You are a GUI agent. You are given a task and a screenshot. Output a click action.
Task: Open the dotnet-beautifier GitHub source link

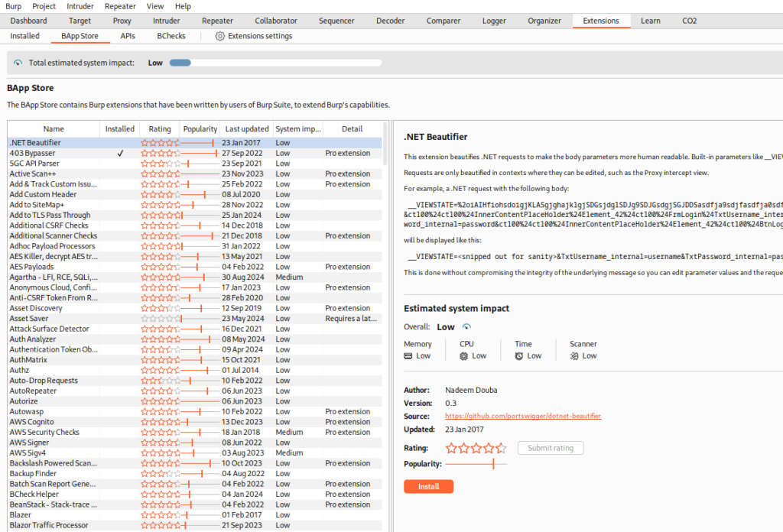(x=523, y=416)
